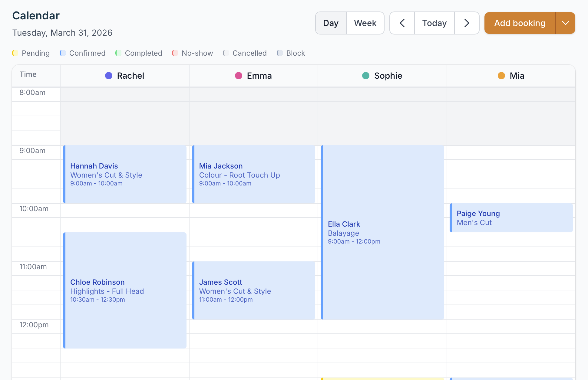This screenshot has width=588, height=380.
Task: Open Paige Young's Men's Cut booking
Action: [x=511, y=218]
